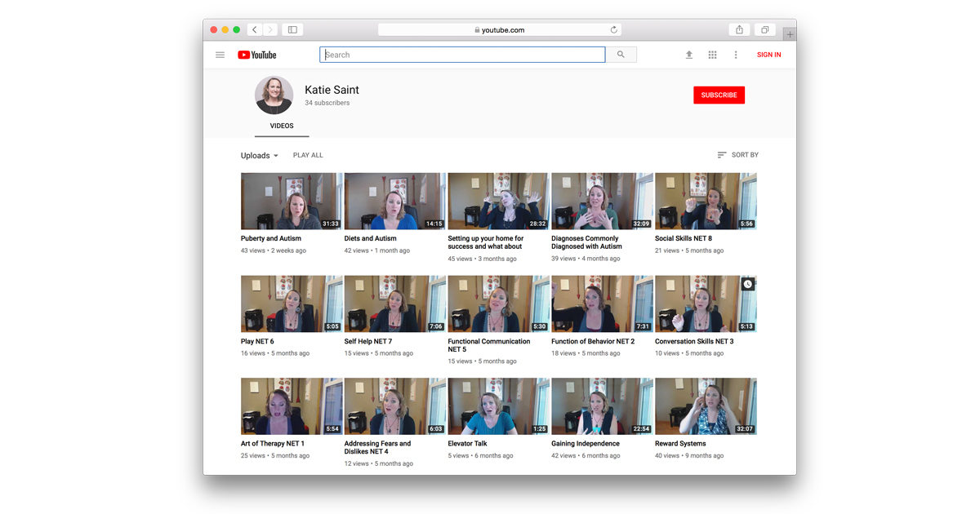
Task: Click the Sign In link
Action: [768, 55]
